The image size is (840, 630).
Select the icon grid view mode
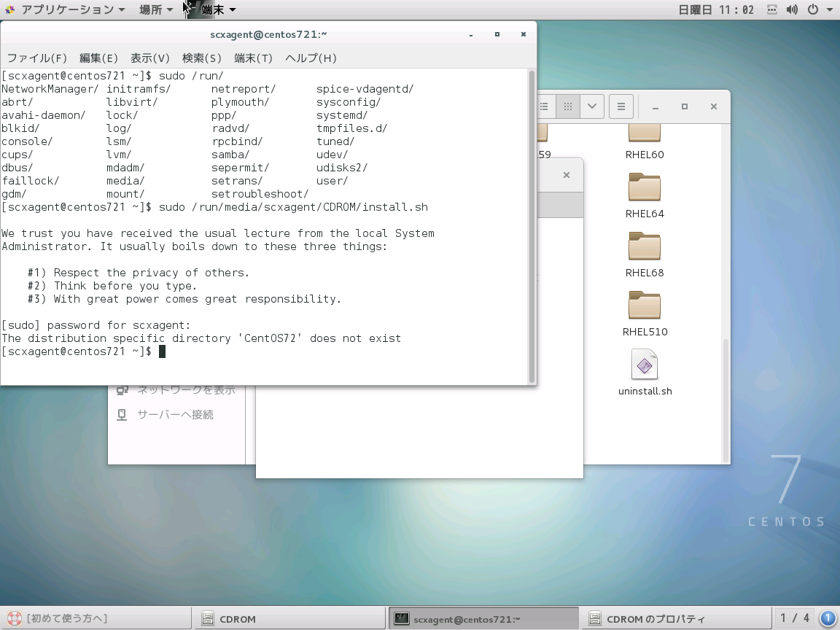point(567,106)
